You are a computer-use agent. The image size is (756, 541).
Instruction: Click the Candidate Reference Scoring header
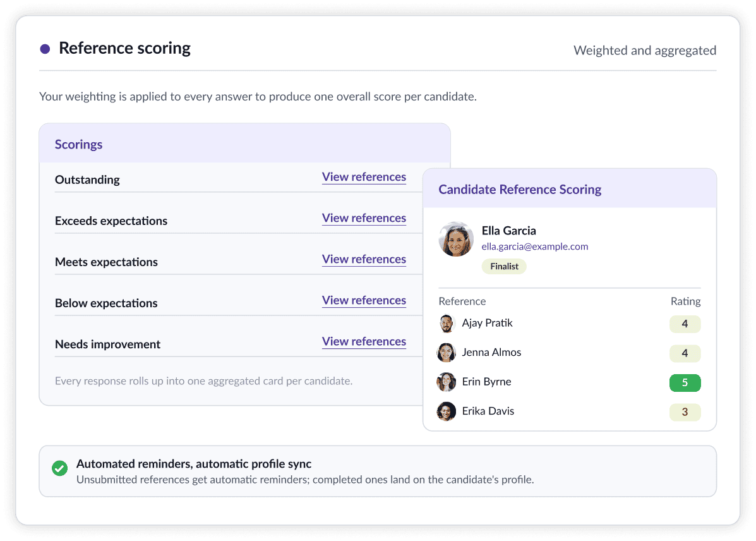pos(570,189)
